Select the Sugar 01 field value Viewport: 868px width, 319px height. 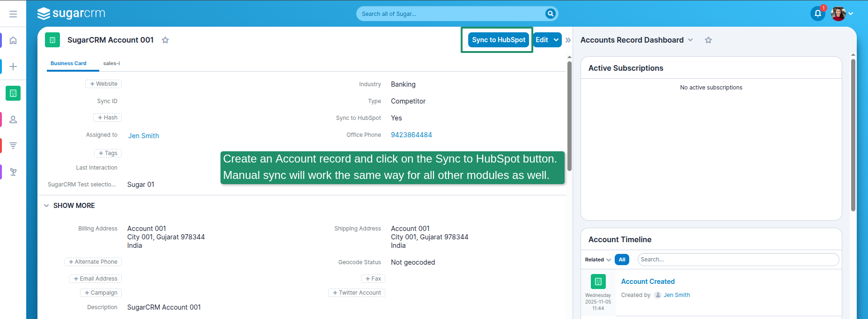(141, 185)
